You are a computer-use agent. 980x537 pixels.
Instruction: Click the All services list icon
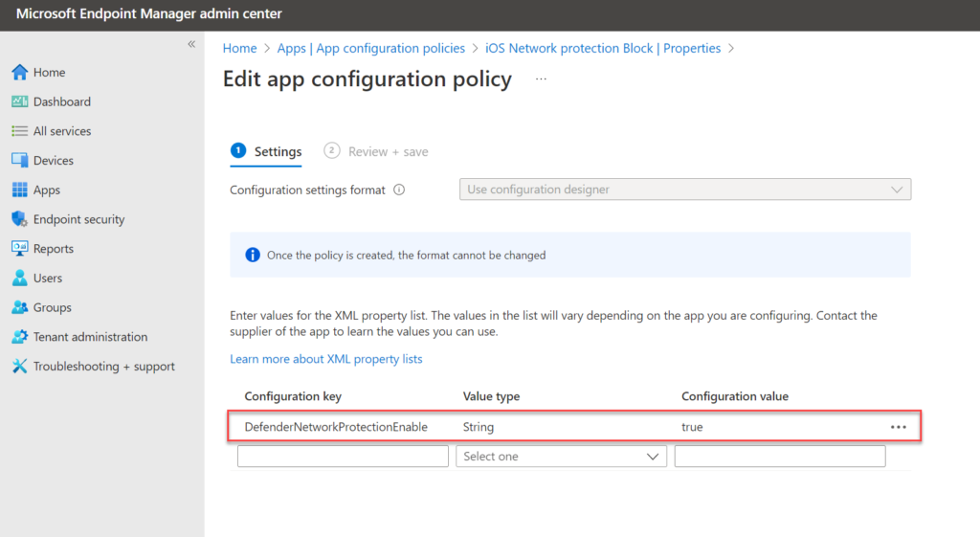pyautogui.click(x=19, y=130)
